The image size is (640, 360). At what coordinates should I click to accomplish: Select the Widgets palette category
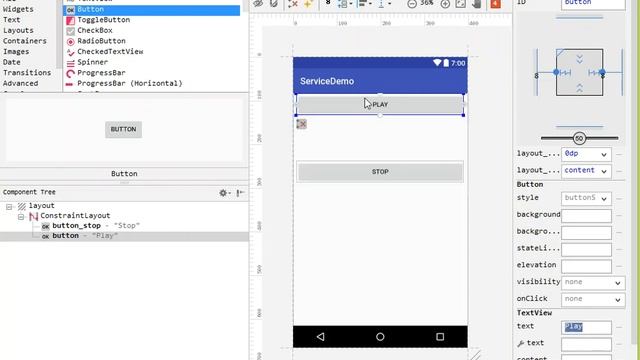(18, 9)
